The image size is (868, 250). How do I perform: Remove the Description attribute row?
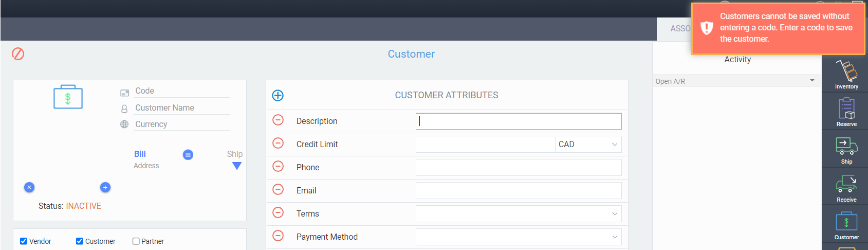(278, 120)
